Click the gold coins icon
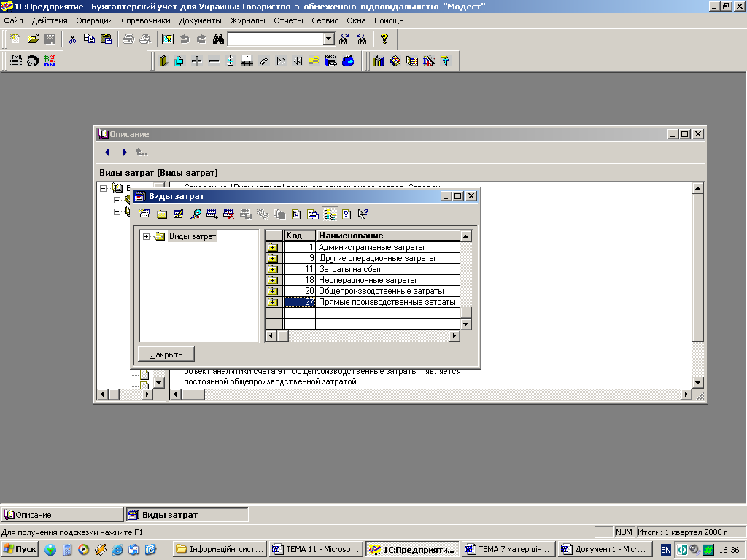This screenshot has width=747, height=560. coord(314,61)
